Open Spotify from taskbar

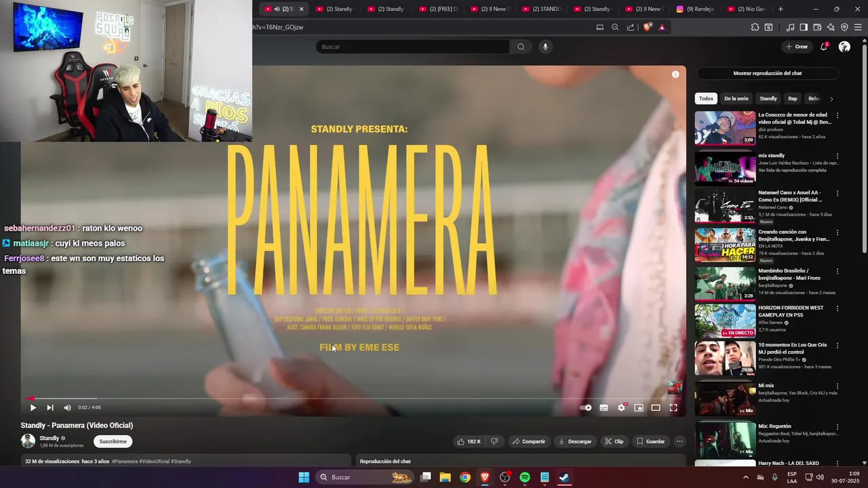[525, 477]
